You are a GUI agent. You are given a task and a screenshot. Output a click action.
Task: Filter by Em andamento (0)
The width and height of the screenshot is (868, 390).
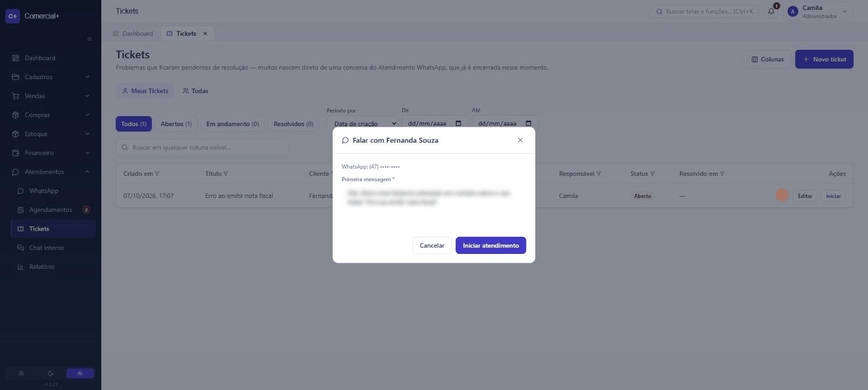click(232, 124)
